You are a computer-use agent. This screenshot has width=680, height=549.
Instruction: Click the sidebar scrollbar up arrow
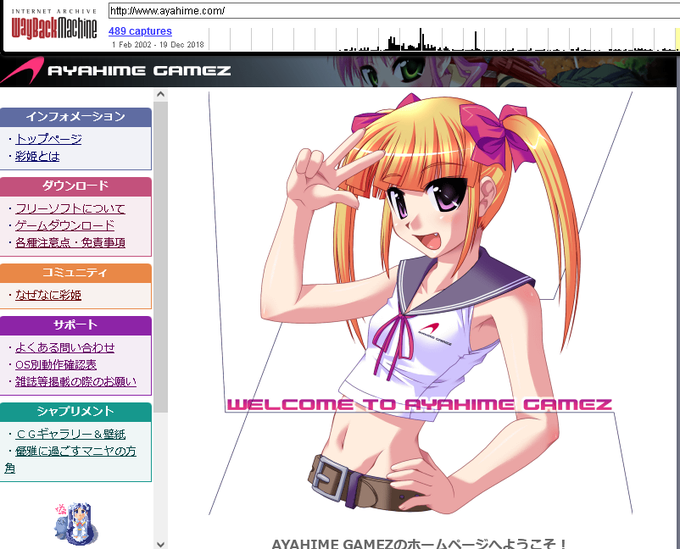[x=160, y=94]
